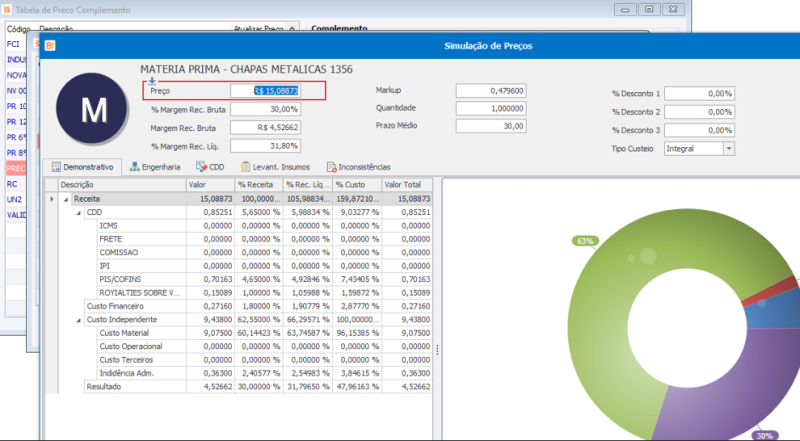Screen dimensions: 800x441
Task: Edit the % Margem Rec. Bruta field
Action: [x=265, y=109]
